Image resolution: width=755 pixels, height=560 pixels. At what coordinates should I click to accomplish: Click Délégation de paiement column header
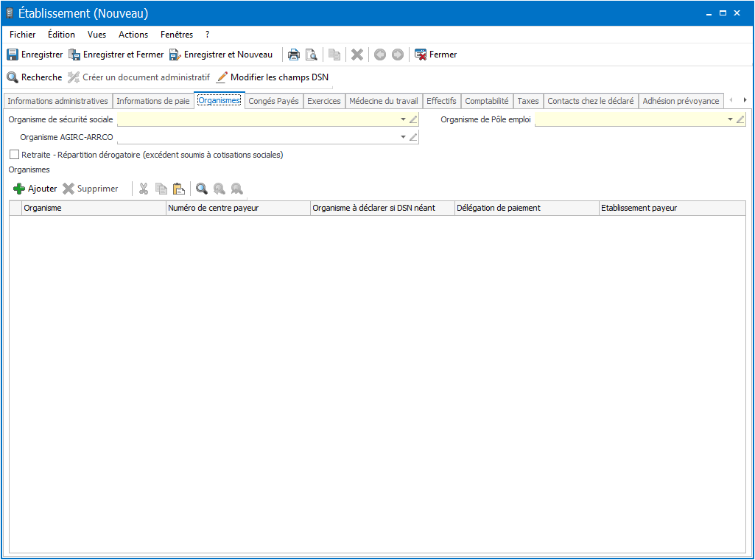527,208
